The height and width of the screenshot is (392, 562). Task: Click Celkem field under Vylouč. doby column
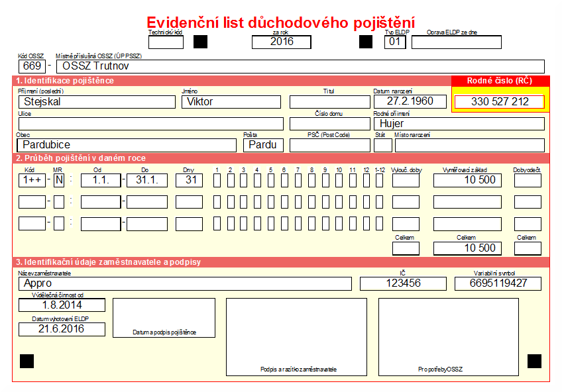[406, 248]
